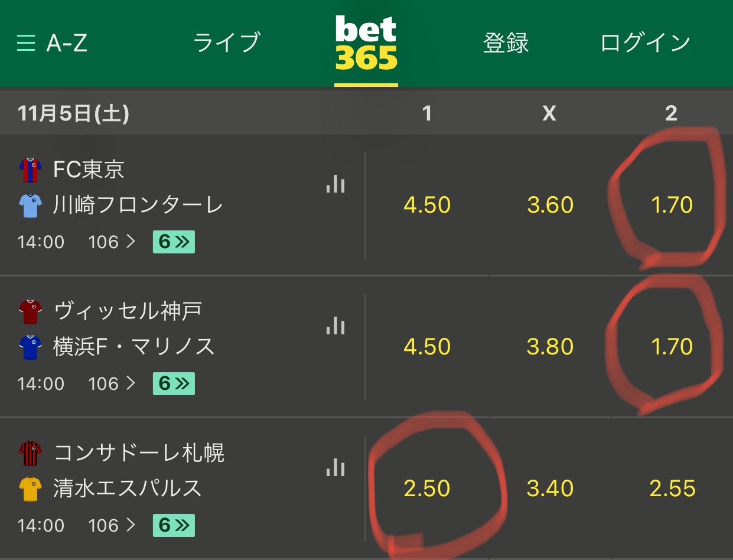733x560 pixels.
Task: Open stats icon for コンサドーレ札幌 match
Action: [x=335, y=467]
